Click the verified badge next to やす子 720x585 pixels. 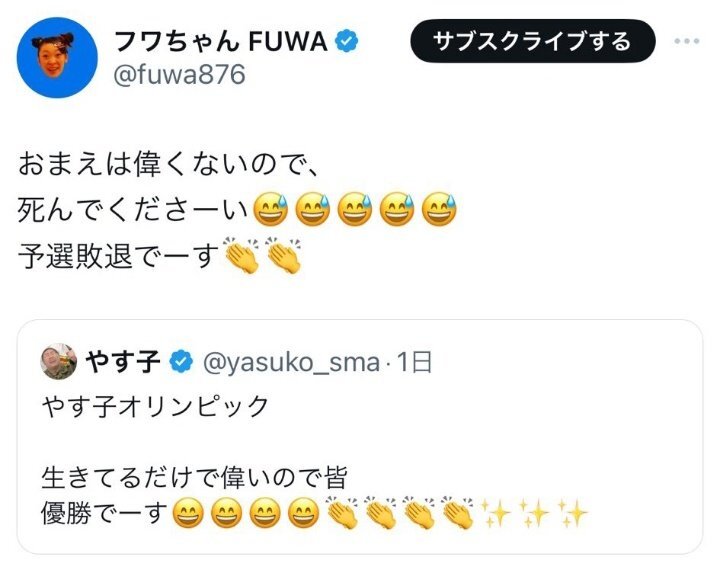click(181, 362)
